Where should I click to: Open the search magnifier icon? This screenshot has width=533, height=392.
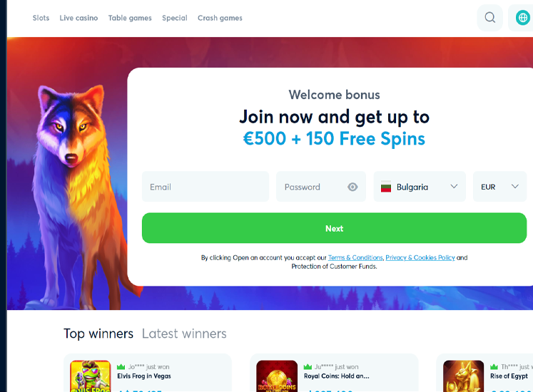tap(489, 17)
